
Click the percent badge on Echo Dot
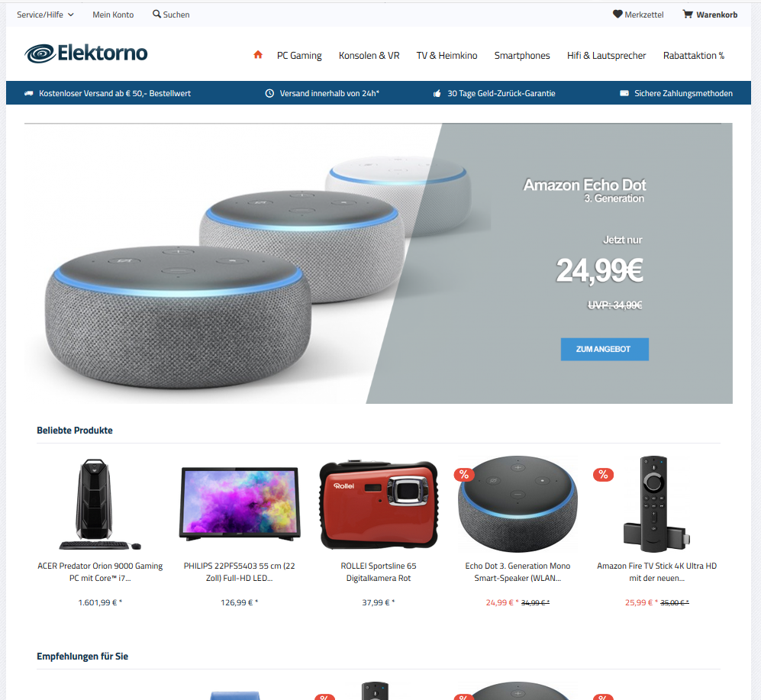tap(464, 474)
